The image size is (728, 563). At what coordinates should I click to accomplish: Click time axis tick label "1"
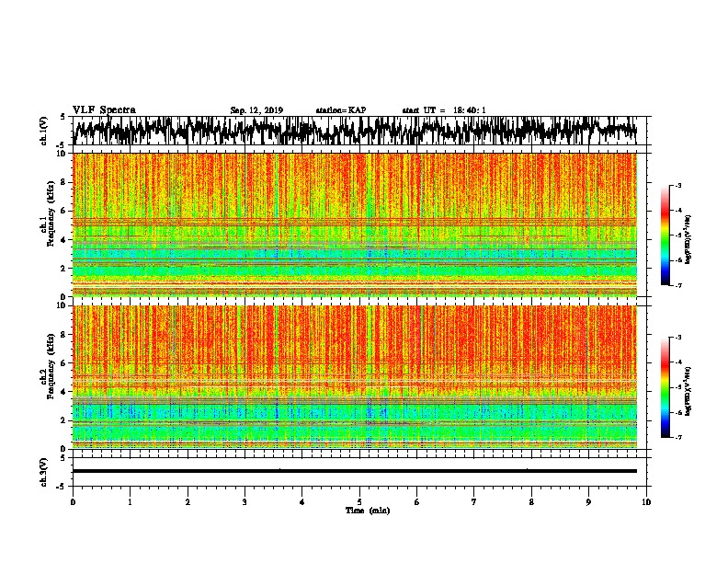click(130, 502)
